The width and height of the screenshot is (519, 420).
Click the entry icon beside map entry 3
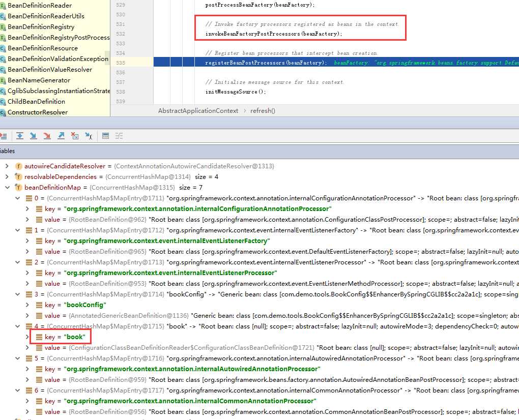pos(29,294)
